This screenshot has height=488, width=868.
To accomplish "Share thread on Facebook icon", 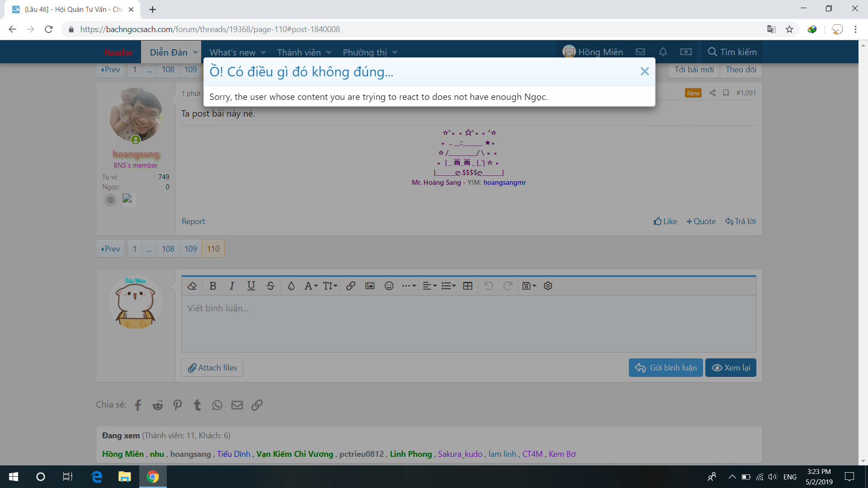I will (138, 405).
